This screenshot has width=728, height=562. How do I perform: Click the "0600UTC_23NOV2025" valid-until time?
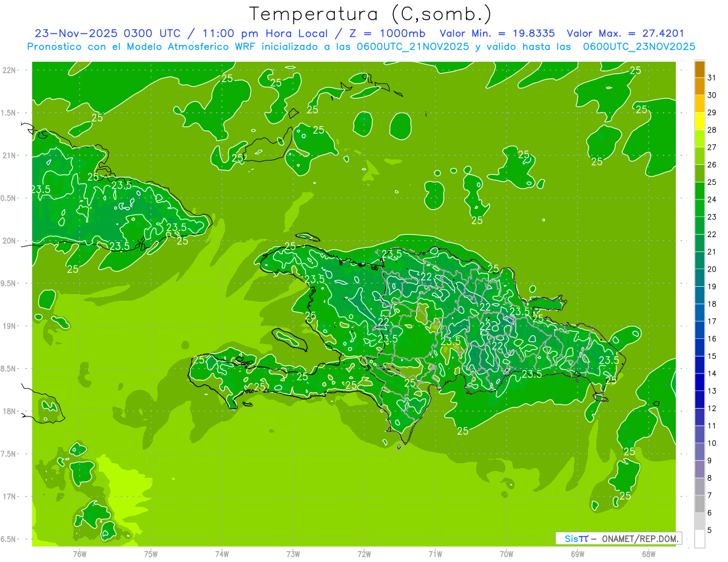(639, 47)
